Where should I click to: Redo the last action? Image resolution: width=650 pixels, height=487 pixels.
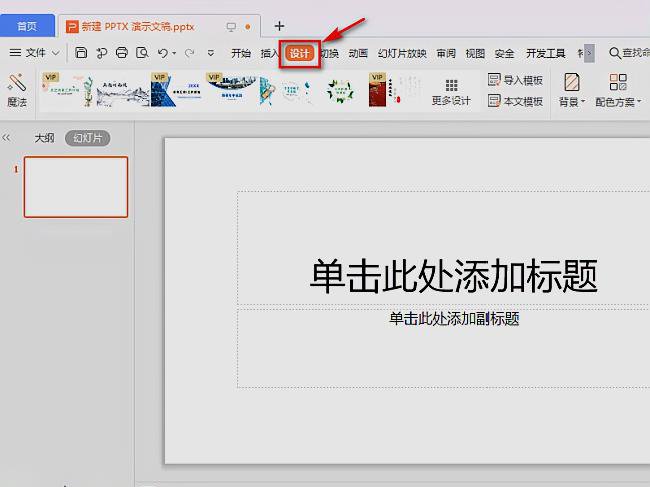point(189,53)
